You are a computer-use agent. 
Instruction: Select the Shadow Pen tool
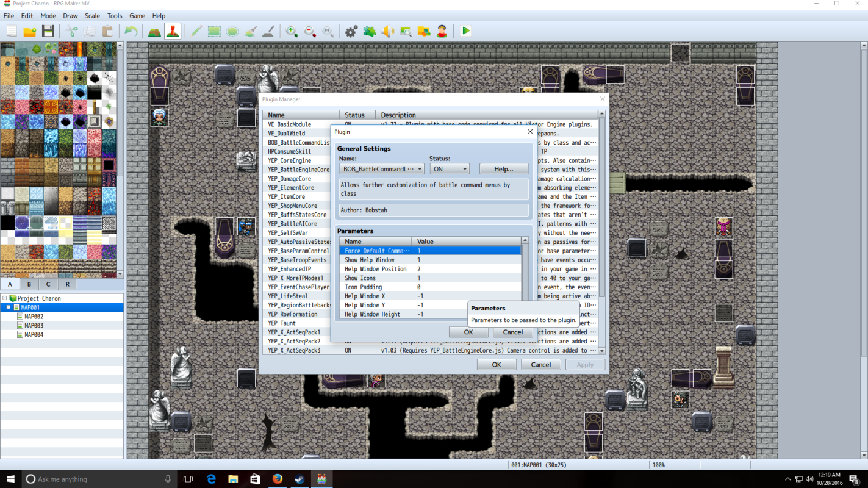pyautogui.click(x=268, y=31)
